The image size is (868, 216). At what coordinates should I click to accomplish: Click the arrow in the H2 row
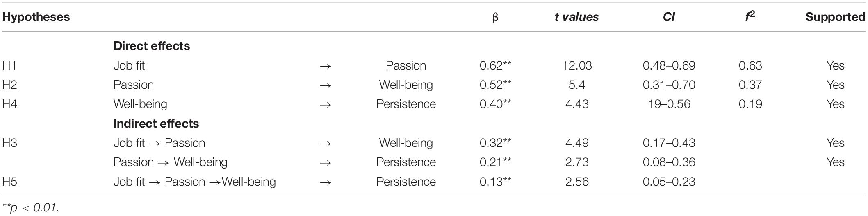pos(325,85)
